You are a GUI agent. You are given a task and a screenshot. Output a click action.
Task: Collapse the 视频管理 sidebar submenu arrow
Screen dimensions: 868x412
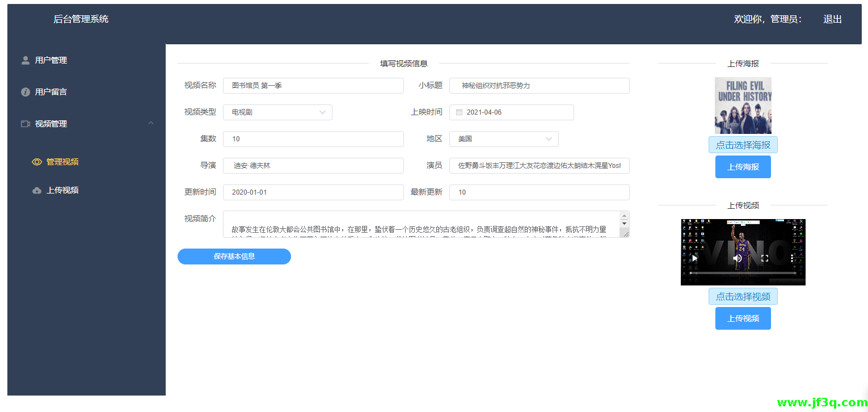coord(151,123)
